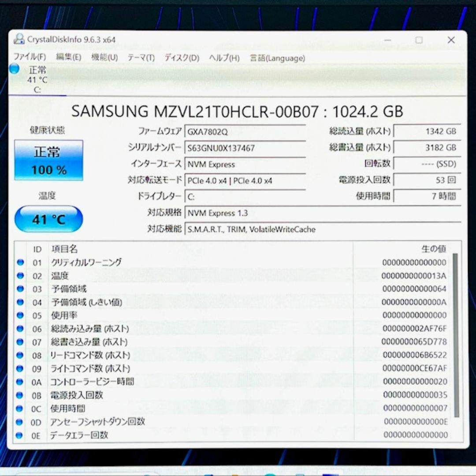This screenshot has width=476, height=476.
Task: Click the drive letter field C:
Action: (245, 197)
